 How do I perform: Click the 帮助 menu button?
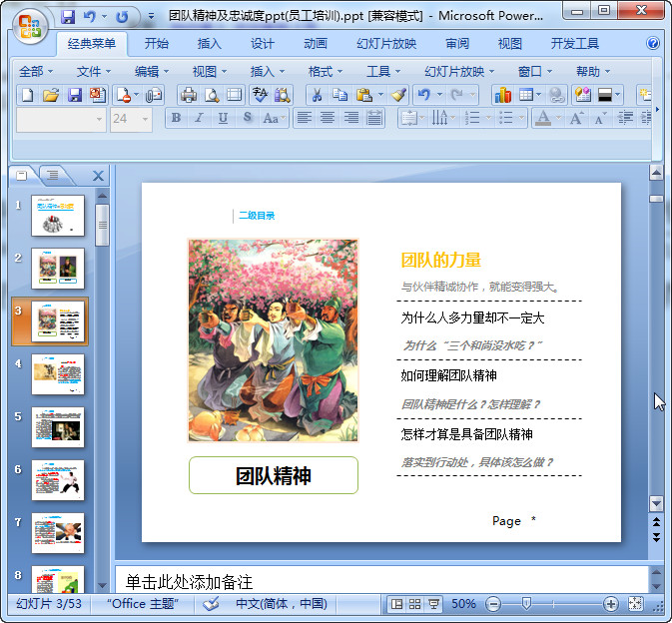point(593,72)
